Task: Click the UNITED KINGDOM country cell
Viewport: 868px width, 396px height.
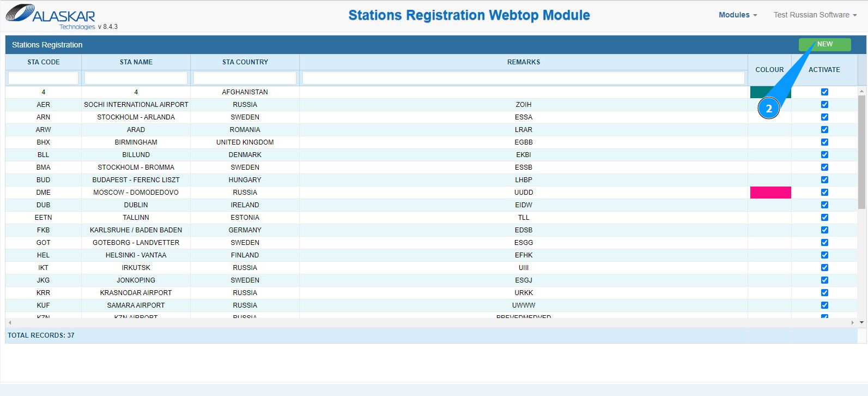Action: [x=245, y=142]
